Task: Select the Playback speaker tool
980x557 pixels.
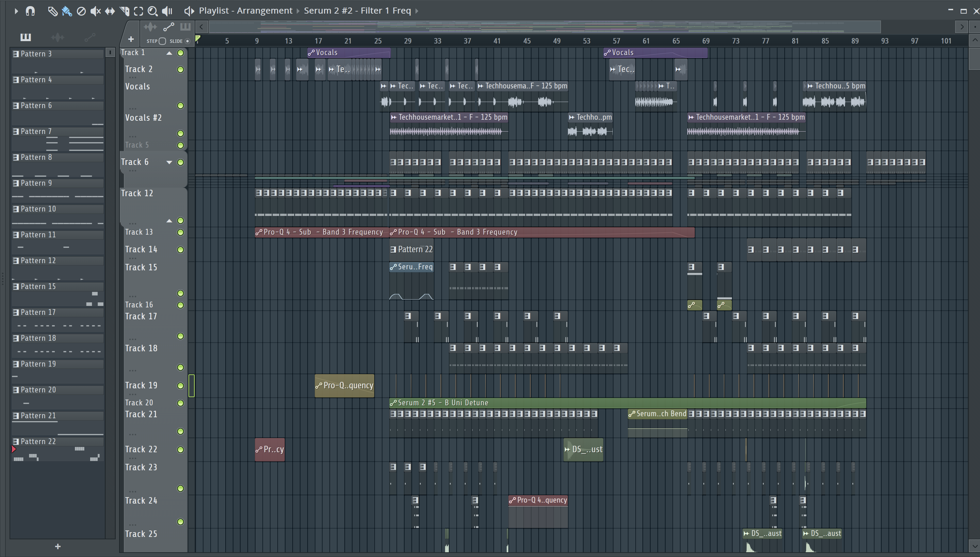Action: [x=167, y=11]
